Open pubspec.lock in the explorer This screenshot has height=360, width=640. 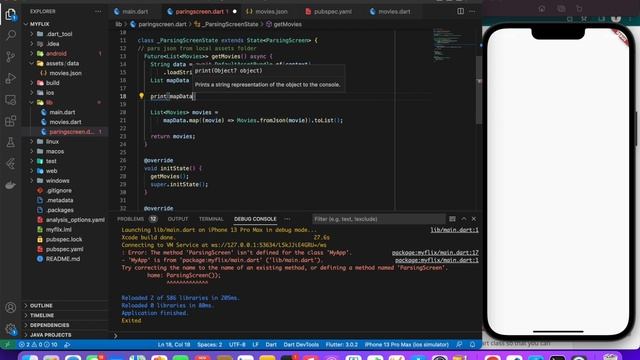tap(65, 239)
